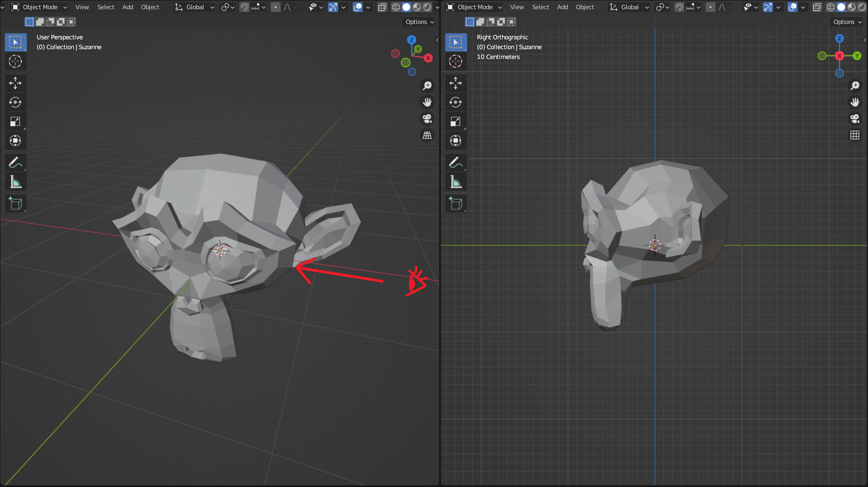Toggle proportional editing in User Perspective header

(276, 7)
